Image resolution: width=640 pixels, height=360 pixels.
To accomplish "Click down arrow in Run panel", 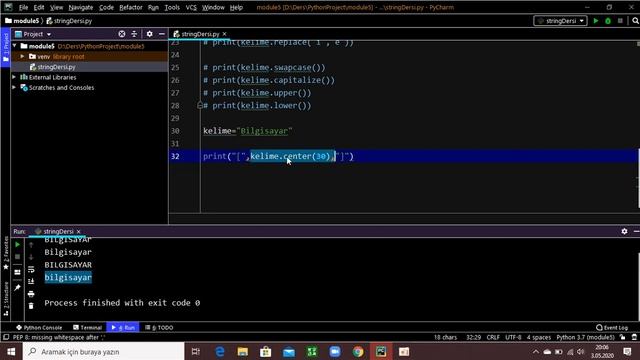I will pyautogui.click(x=31, y=257).
